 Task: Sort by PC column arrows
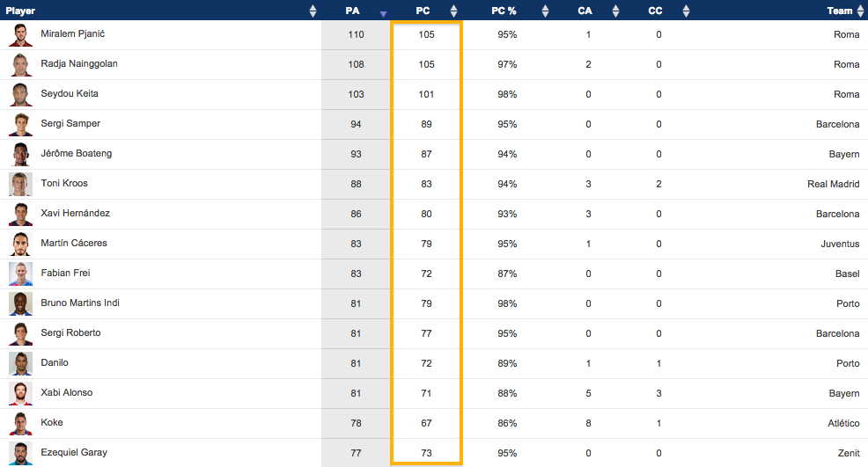[453, 11]
